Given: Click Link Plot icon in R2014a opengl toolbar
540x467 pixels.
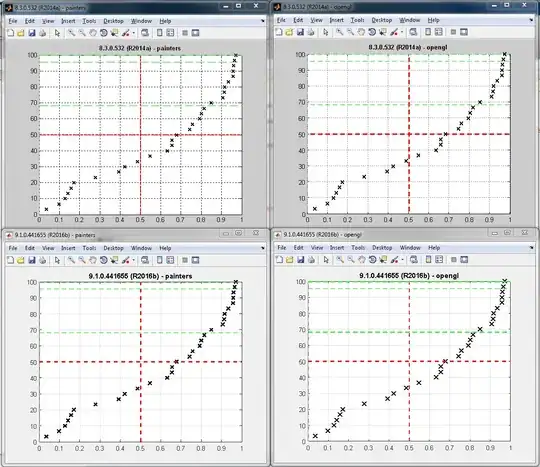Looking at the screenshot, I should point(413,32).
